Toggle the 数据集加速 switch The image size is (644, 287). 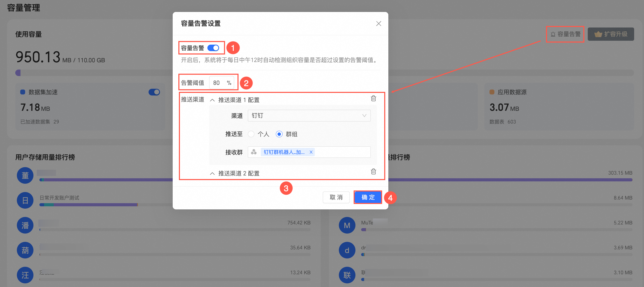point(154,92)
